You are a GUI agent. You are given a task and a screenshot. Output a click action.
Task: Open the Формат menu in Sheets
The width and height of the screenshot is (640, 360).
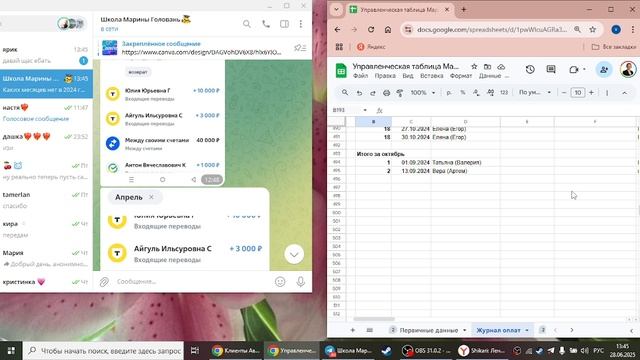(x=461, y=76)
